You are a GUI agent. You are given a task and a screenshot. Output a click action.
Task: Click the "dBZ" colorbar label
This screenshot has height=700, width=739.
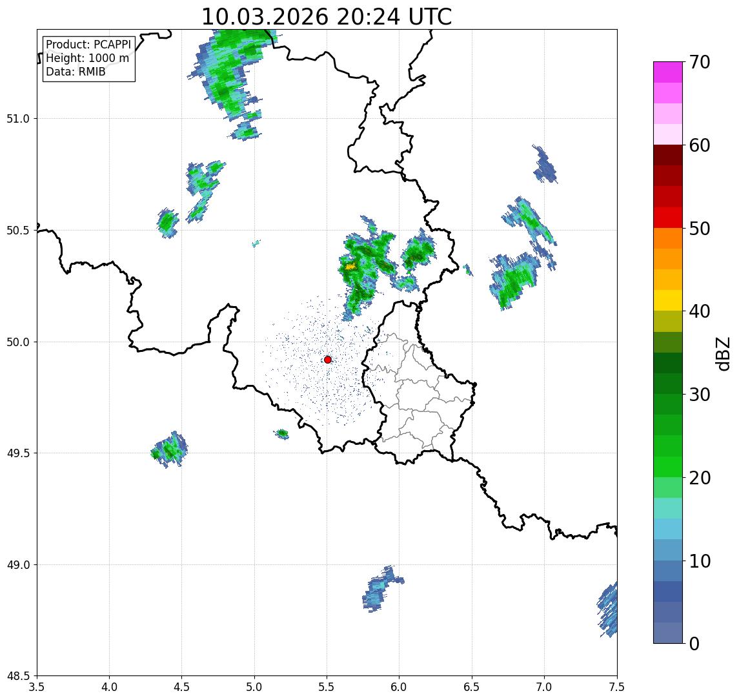(x=722, y=354)
